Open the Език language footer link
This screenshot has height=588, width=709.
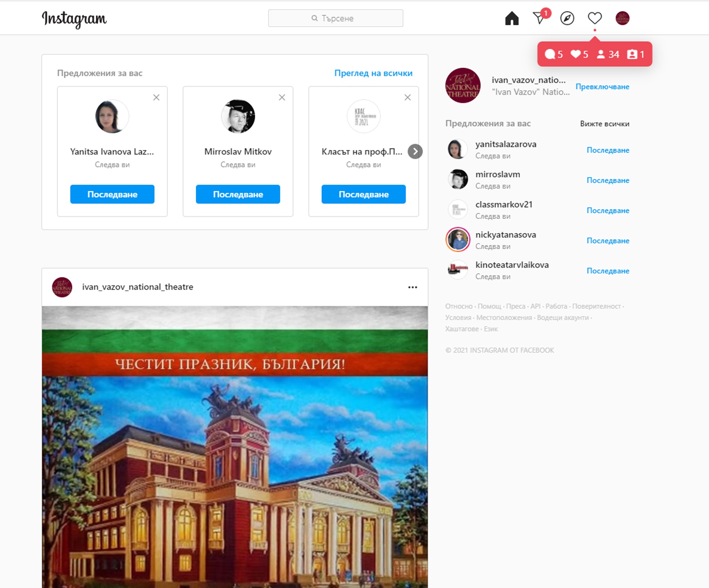[491, 329]
